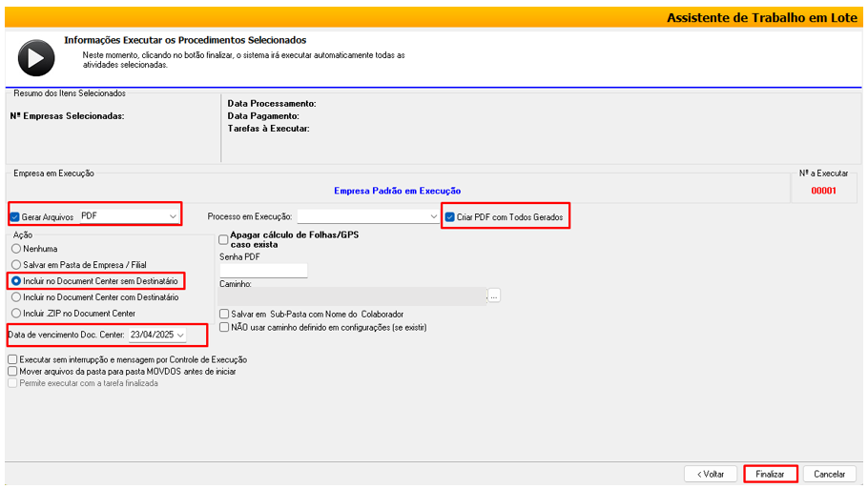Screen dimensions: 868x489
Task: Check Executar sem interrupção e mensagem option
Action: pyautogui.click(x=12, y=360)
